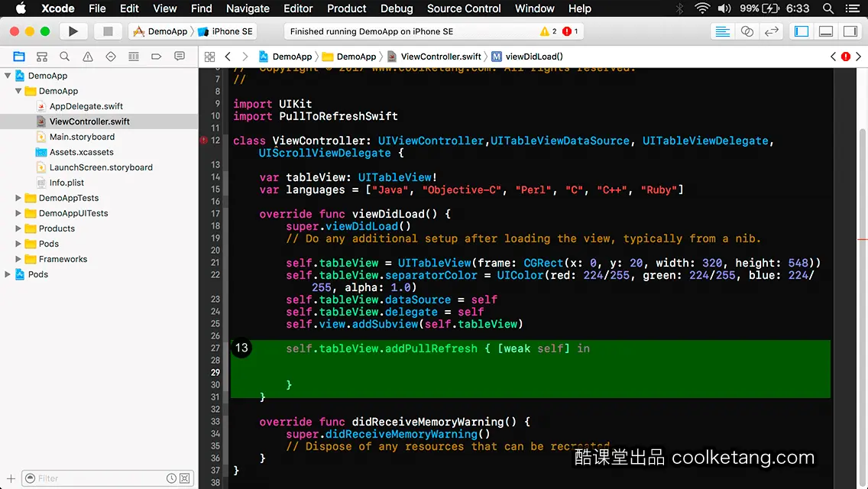Image resolution: width=868 pixels, height=489 pixels.
Task: Filter by source control status
Action: [185, 478]
